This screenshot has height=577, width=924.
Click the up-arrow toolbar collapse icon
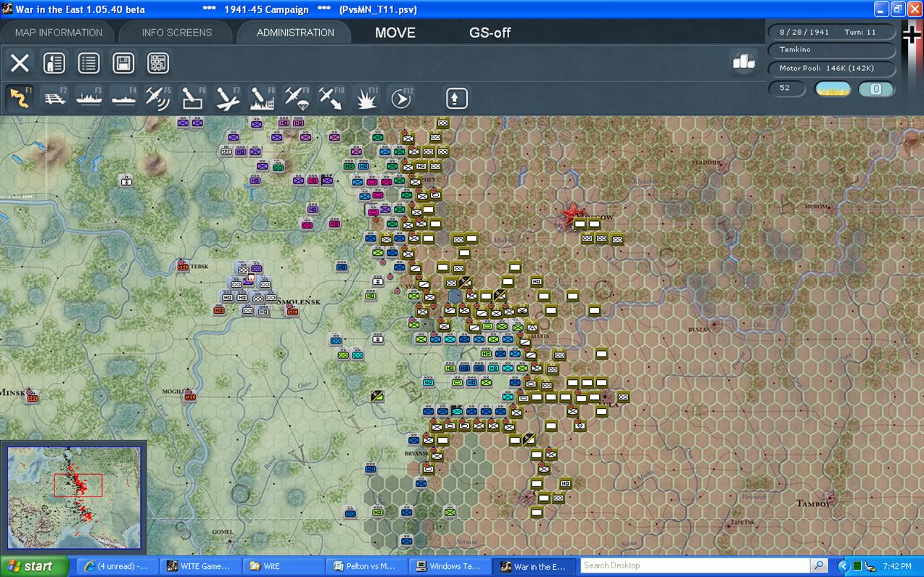[456, 98]
